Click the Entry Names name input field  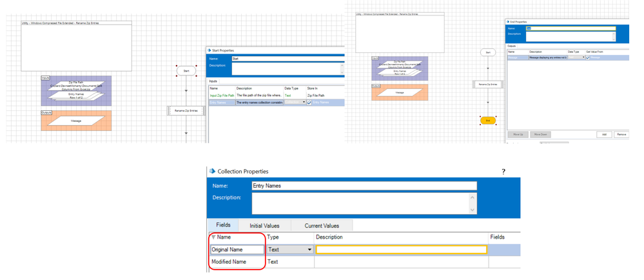(x=364, y=186)
